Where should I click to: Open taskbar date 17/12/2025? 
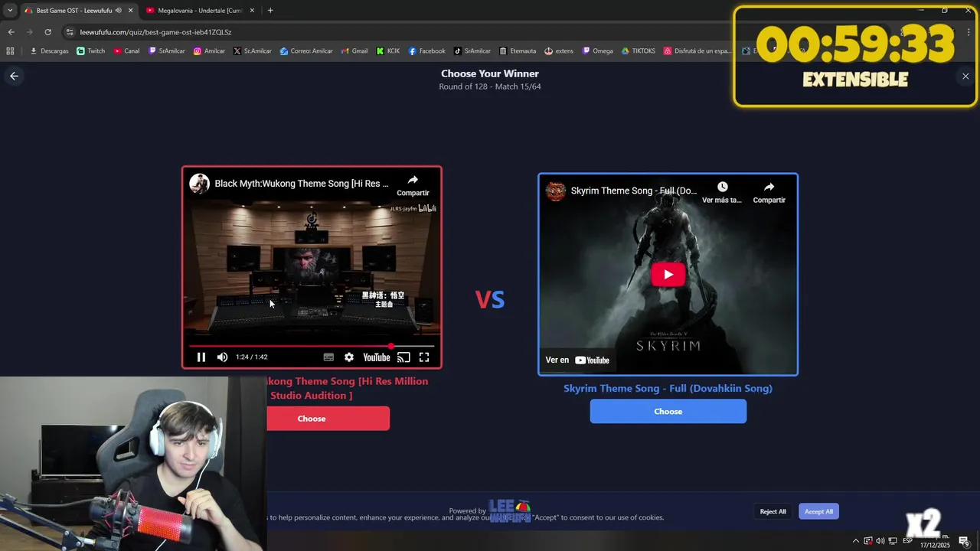pyautogui.click(x=935, y=545)
